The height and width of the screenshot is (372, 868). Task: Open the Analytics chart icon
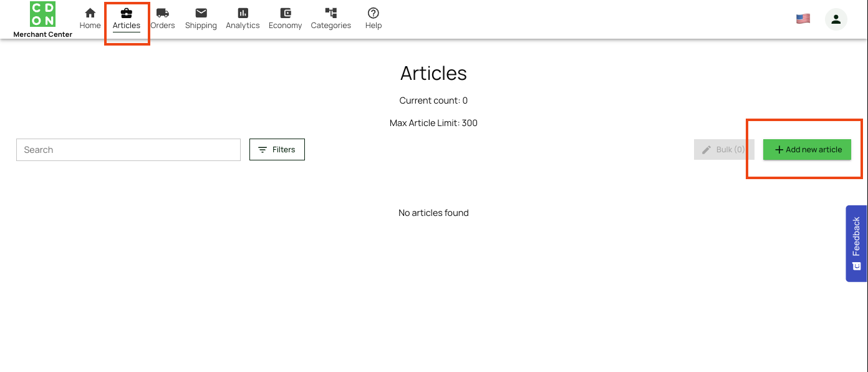pyautogui.click(x=243, y=12)
